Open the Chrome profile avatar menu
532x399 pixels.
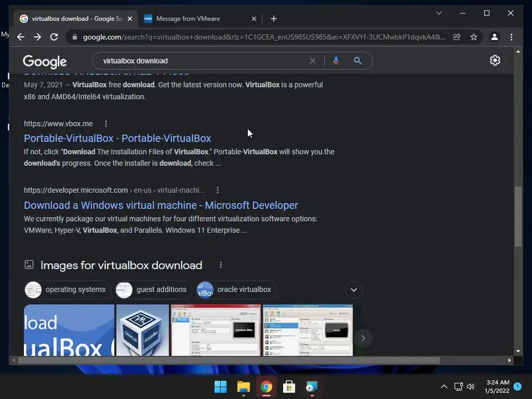495,37
